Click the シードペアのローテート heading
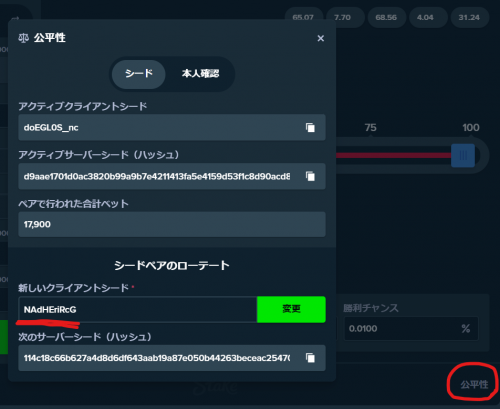Screen dimensions: 500x409 172,266
